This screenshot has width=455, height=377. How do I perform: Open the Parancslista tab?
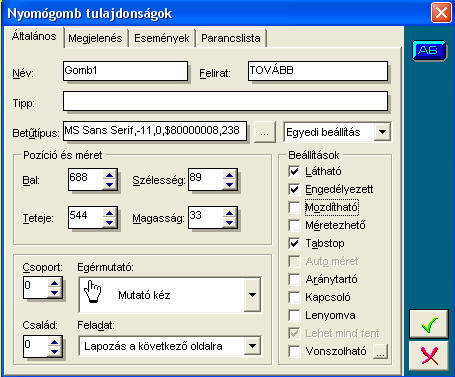231,38
